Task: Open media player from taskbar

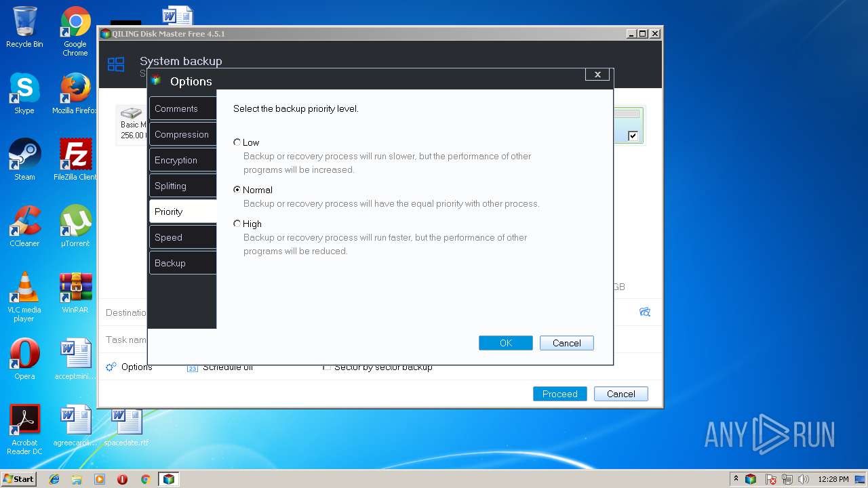Action: click(x=100, y=479)
